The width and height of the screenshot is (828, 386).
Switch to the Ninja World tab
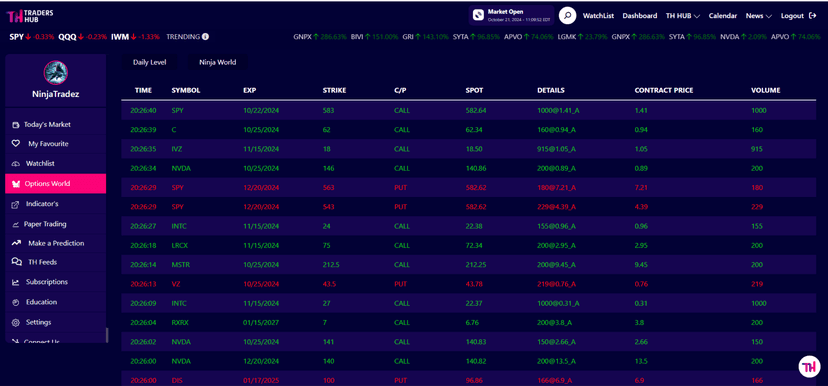tap(218, 62)
